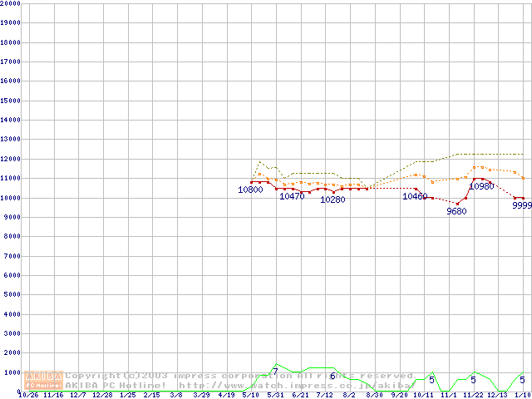Select the 10980 price label

pyautogui.click(x=482, y=186)
